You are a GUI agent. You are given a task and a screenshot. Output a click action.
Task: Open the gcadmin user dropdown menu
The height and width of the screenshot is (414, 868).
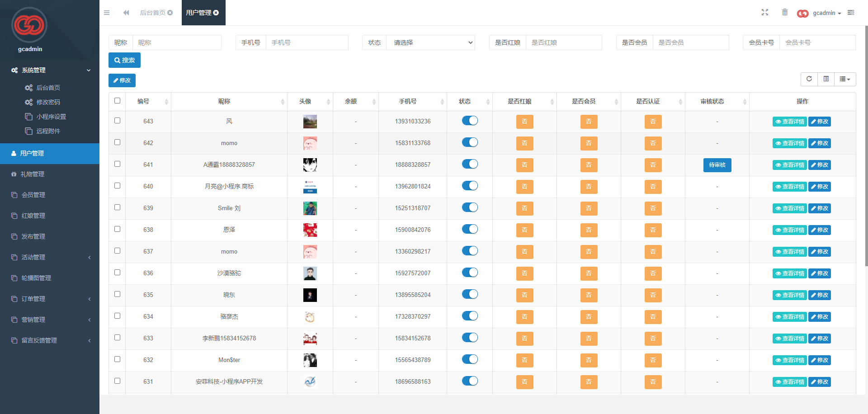(x=826, y=13)
